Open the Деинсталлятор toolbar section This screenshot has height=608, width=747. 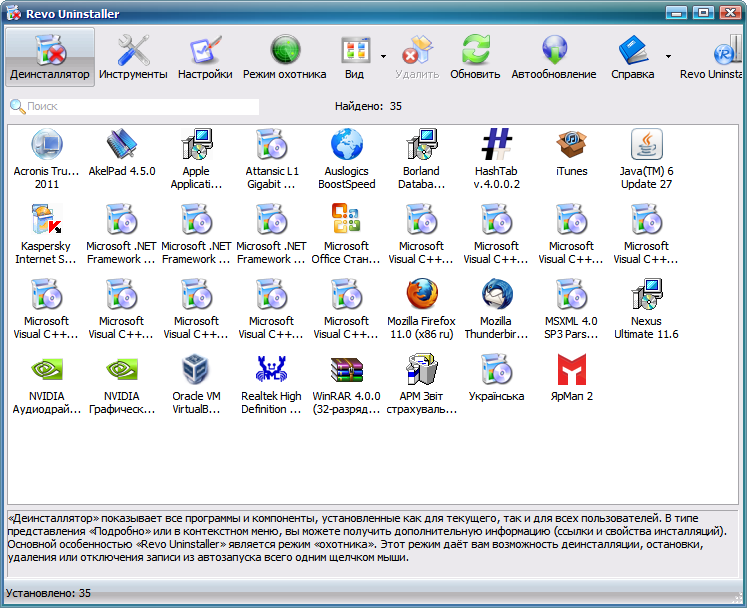pos(50,57)
